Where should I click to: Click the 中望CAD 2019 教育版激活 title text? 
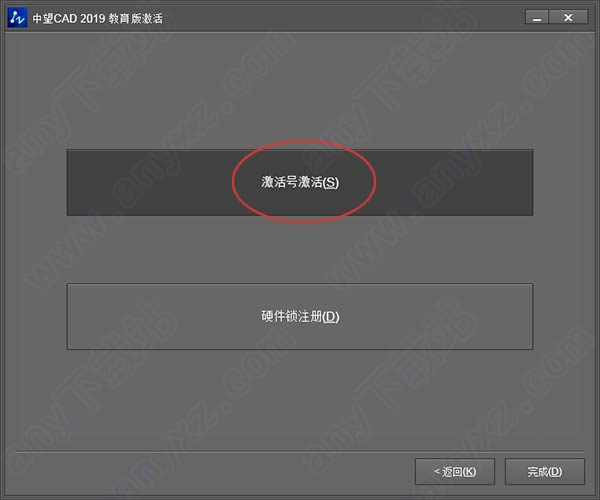[x=98, y=18]
